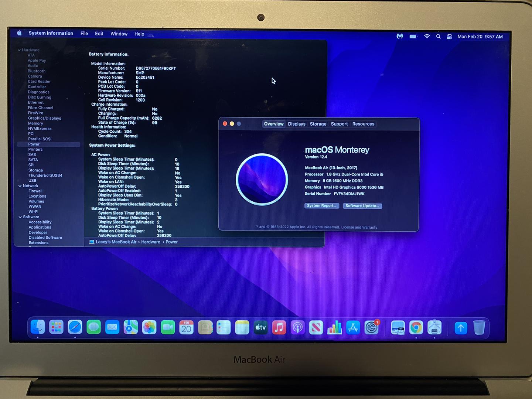Select Disabled Software in the sidebar

[x=45, y=238]
